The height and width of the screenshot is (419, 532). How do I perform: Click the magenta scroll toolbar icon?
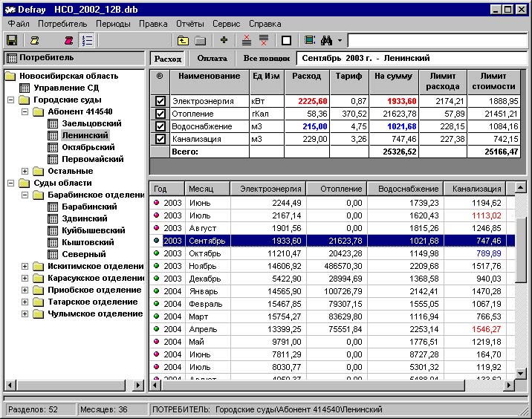coord(69,40)
